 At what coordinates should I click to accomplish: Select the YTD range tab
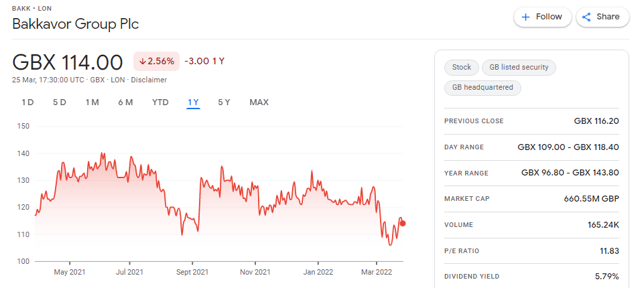(x=160, y=102)
